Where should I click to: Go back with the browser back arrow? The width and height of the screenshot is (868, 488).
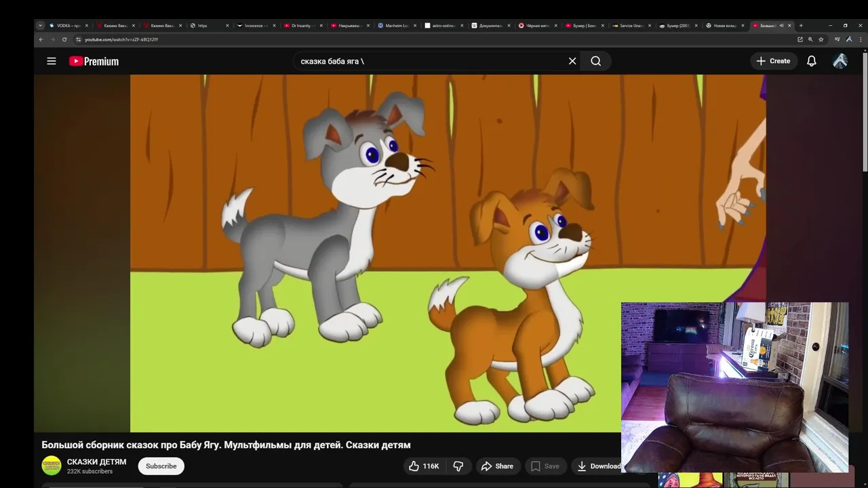pos(41,39)
